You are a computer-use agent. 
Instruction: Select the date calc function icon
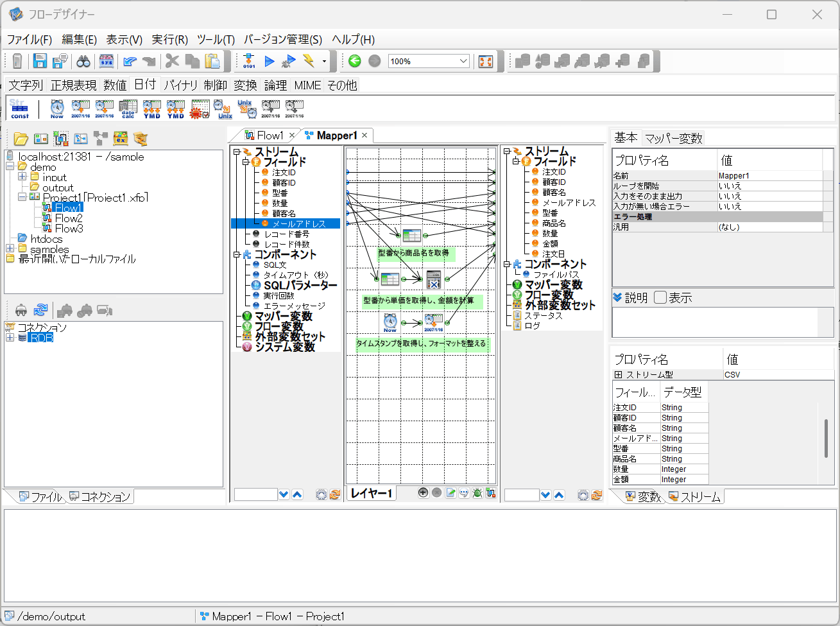[128, 108]
